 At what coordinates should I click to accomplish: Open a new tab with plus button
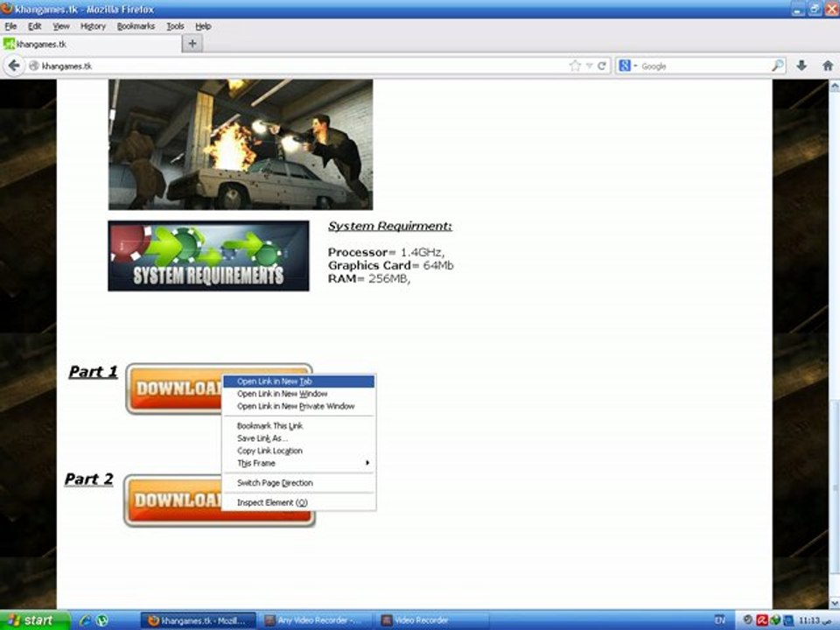click(x=192, y=44)
